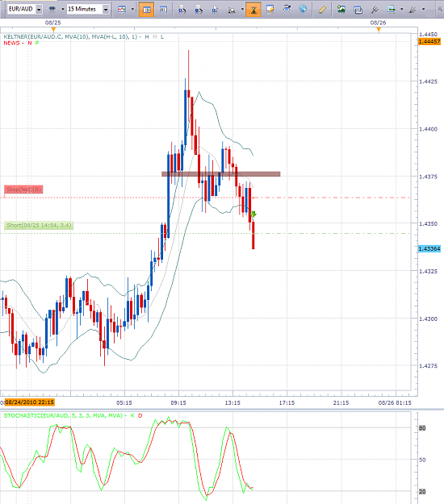Expand the arrow next to binoculars icon
The height and width of the screenshot is (504, 444).
pos(63,9)
